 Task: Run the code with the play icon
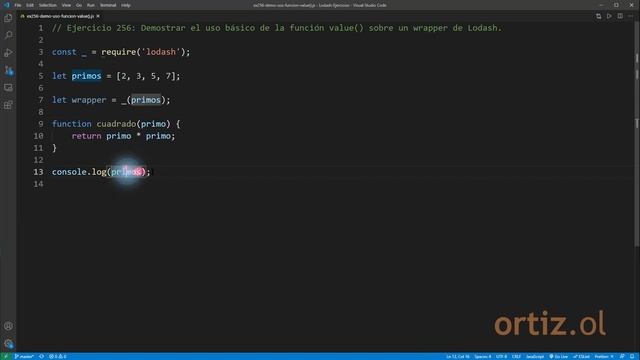609,16
